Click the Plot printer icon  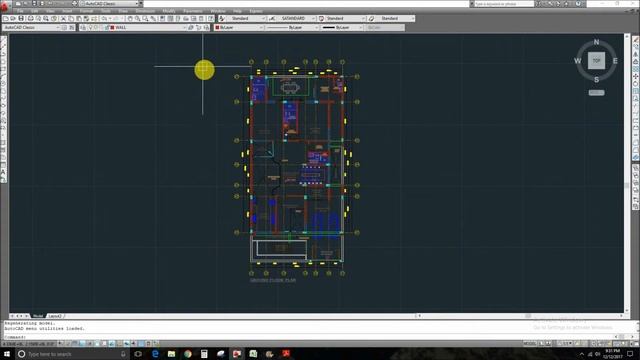(30, 18)
